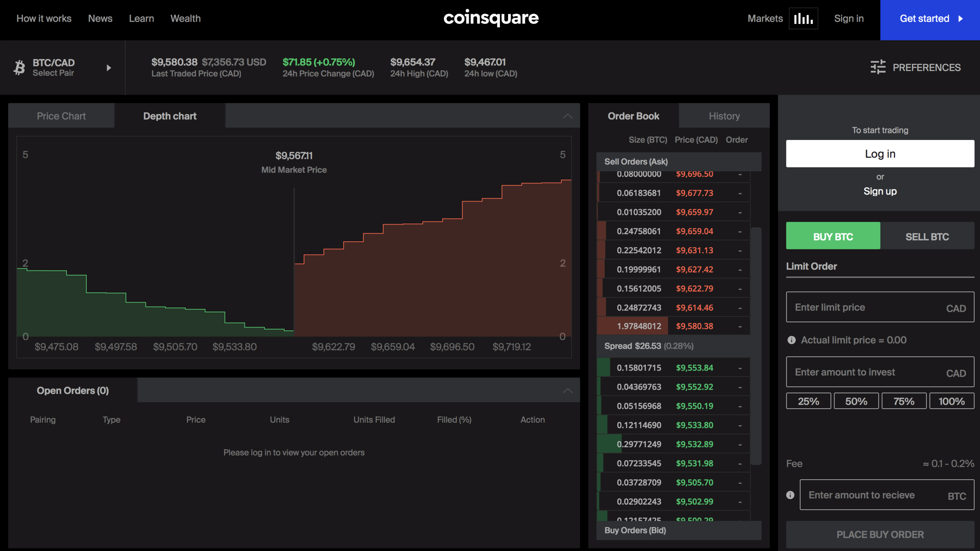Image resolution: width=980 pixels, height=551 pixels.
Task: Open the Markets bar chart icon
Action: [x=803, y=18]
